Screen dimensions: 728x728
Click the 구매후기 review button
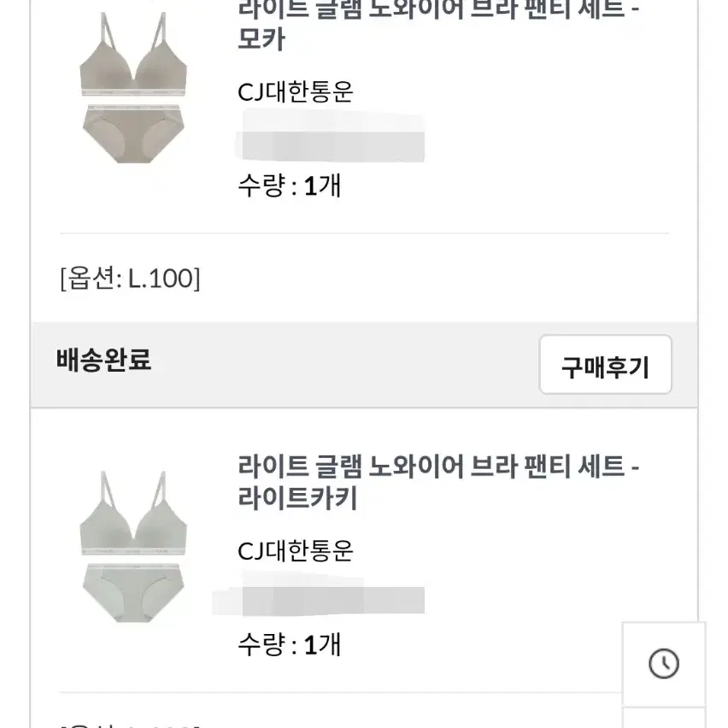pyautogui.click(x=606, y=365)
